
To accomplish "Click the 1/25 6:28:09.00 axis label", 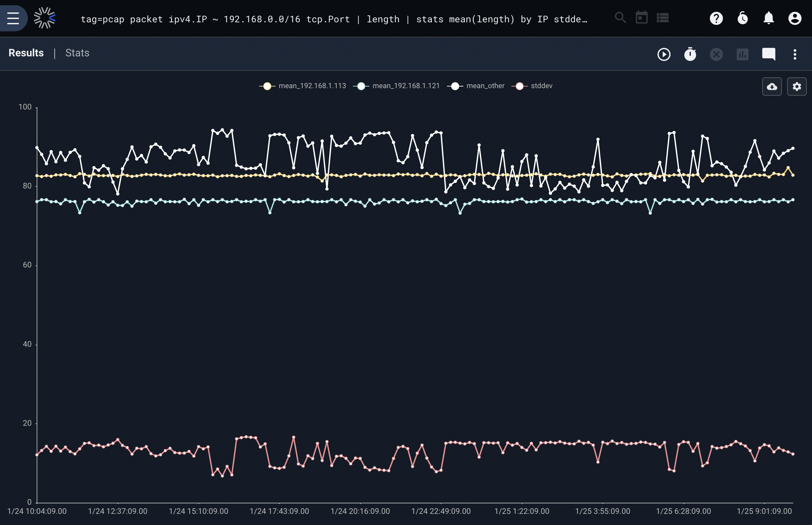I will (x=684, y=511).
